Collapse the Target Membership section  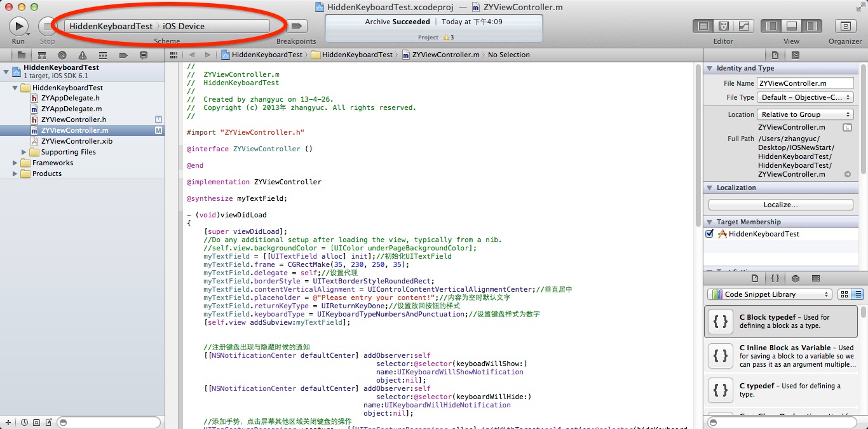[709, 222]
